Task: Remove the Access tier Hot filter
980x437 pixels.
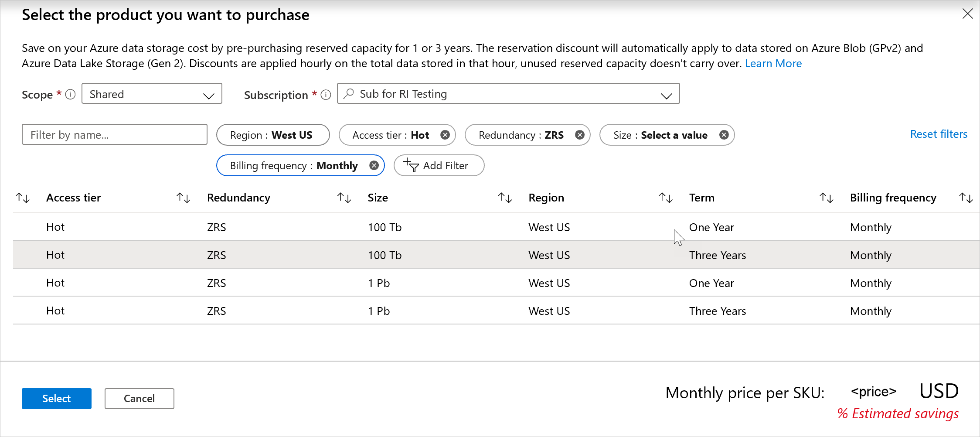Action: coord(445,135)
